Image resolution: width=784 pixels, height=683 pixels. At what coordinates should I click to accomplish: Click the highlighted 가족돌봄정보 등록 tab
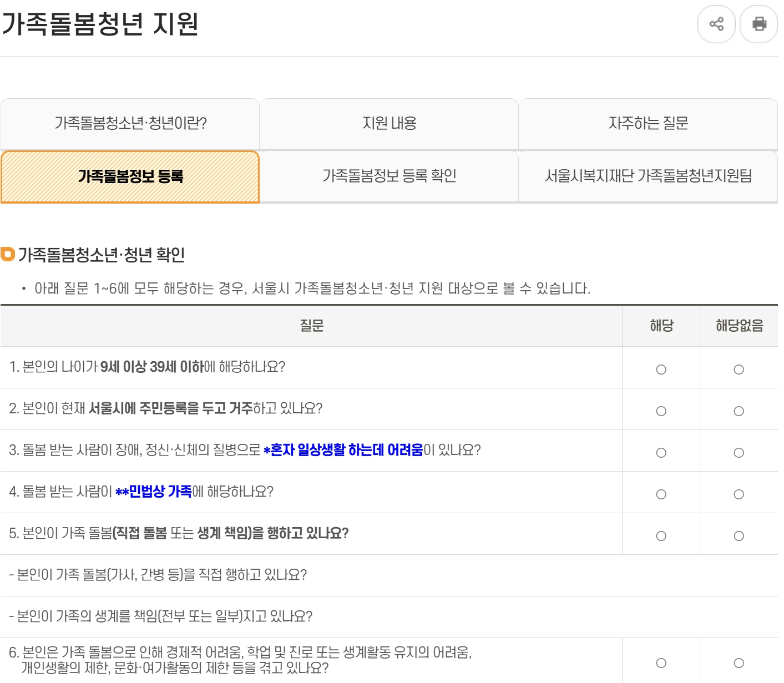point(130,177)
